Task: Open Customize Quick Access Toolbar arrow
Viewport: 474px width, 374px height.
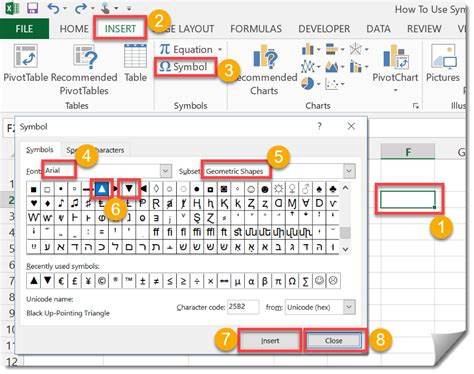Action: (129, 9)
